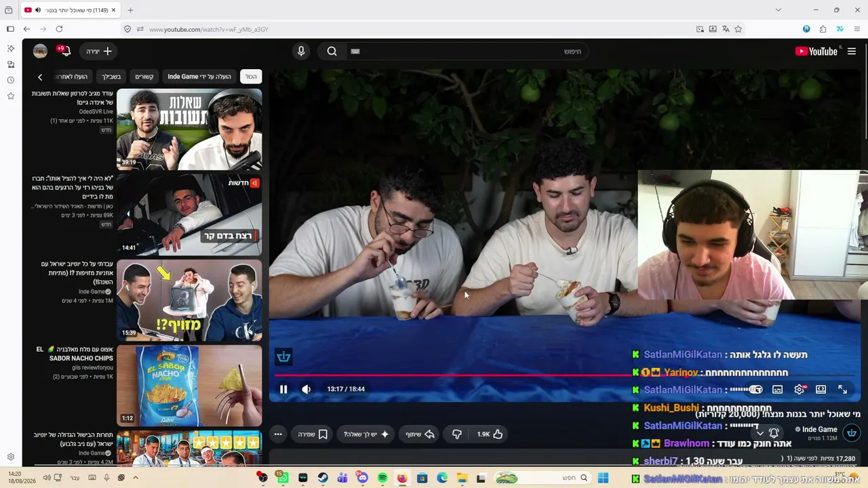Expand more filter chips with the chevron
The image size is (868, 488).
coord(40,77)
